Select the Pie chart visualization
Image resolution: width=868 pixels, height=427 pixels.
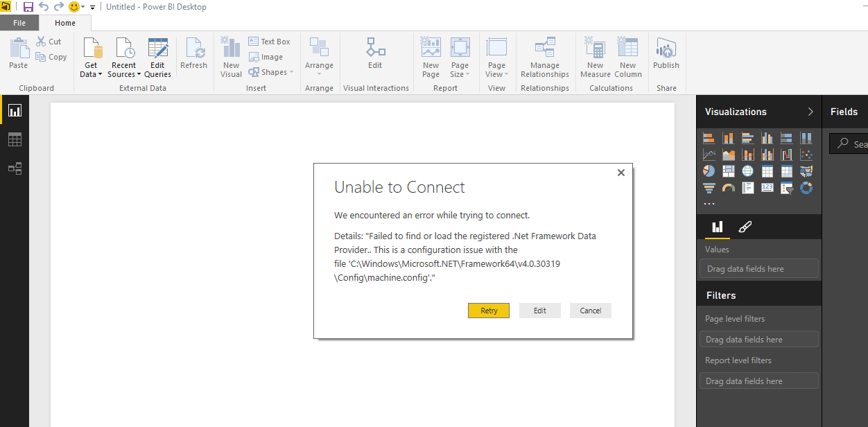tap(709, 171)
